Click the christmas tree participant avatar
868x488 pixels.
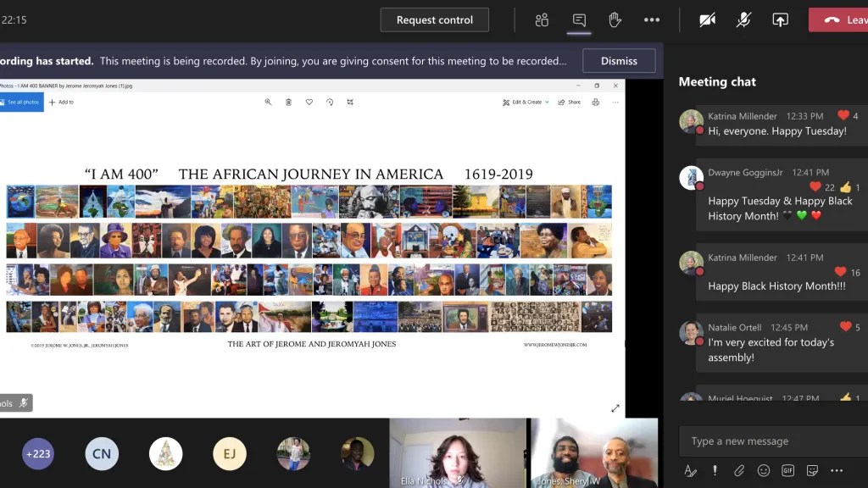(x=165, y=454)
